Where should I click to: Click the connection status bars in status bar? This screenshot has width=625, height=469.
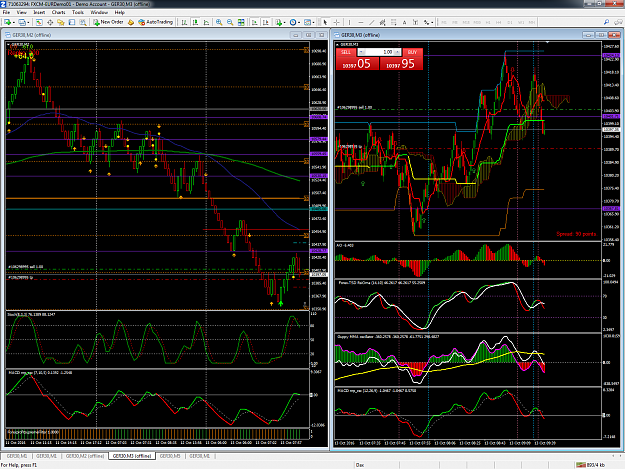(x=581, y=465)
